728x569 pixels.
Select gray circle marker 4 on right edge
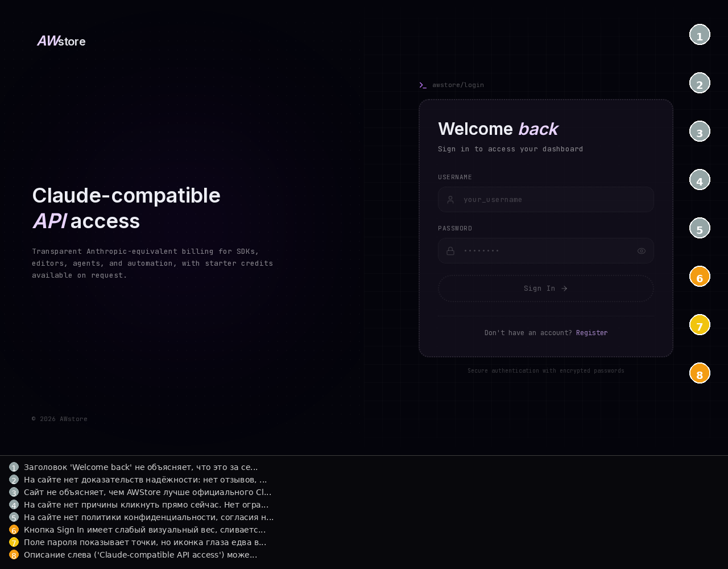pyautogui.click(x=700, y=180)
